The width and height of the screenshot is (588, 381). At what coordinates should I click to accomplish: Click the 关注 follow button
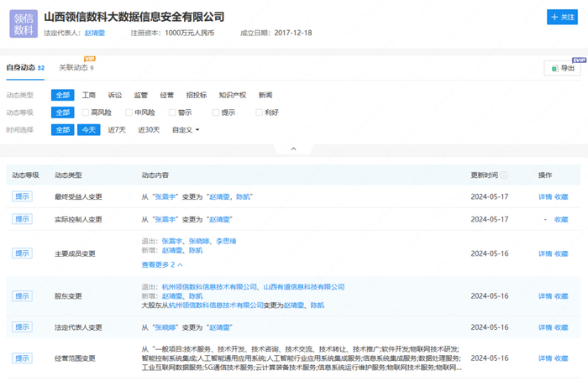click(562, 17)
